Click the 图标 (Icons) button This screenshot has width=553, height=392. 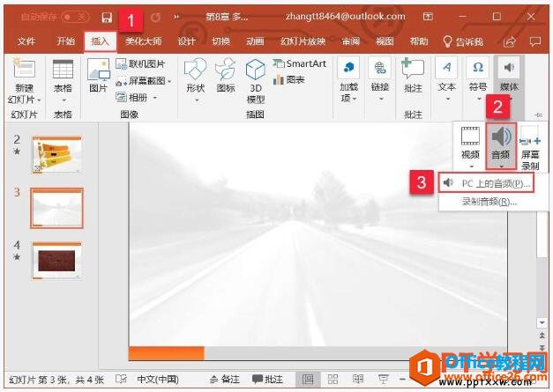click(x=226, y=76)
